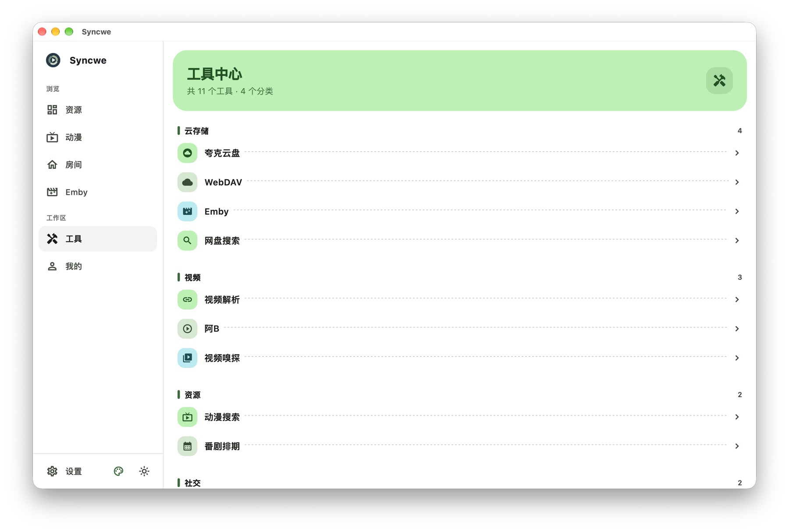Click the 视频嗅探 label
789x532 pixels.
tap(222, 358)
